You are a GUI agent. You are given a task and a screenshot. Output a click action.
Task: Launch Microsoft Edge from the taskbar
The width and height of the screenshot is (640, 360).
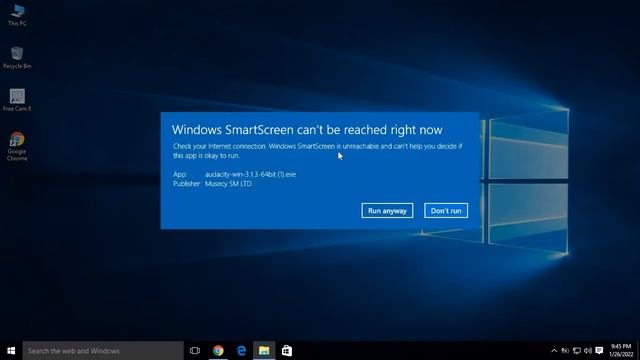tap(241, 351)
